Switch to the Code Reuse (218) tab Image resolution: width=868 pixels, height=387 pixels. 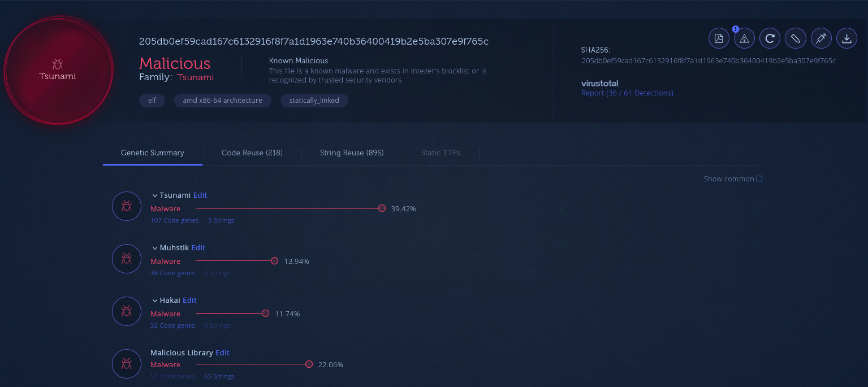(252, 153)
